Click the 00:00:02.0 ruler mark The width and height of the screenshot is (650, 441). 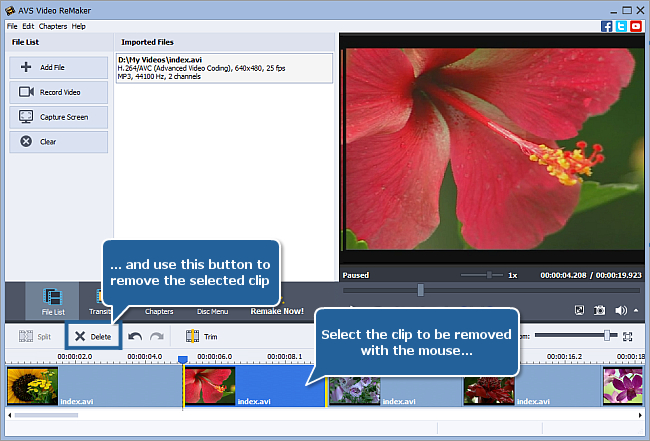[x=75, y=356]
